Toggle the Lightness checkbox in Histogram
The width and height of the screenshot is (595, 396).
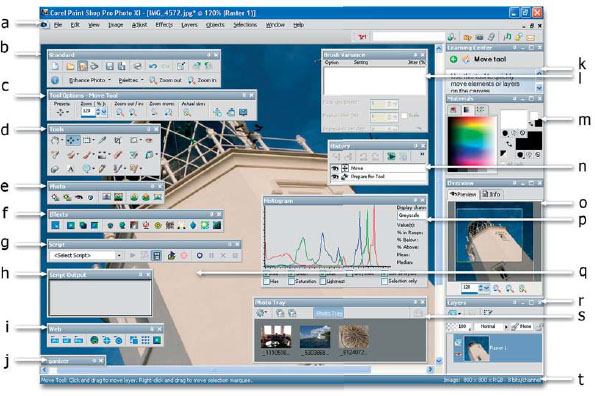click(x=323, y=281)
